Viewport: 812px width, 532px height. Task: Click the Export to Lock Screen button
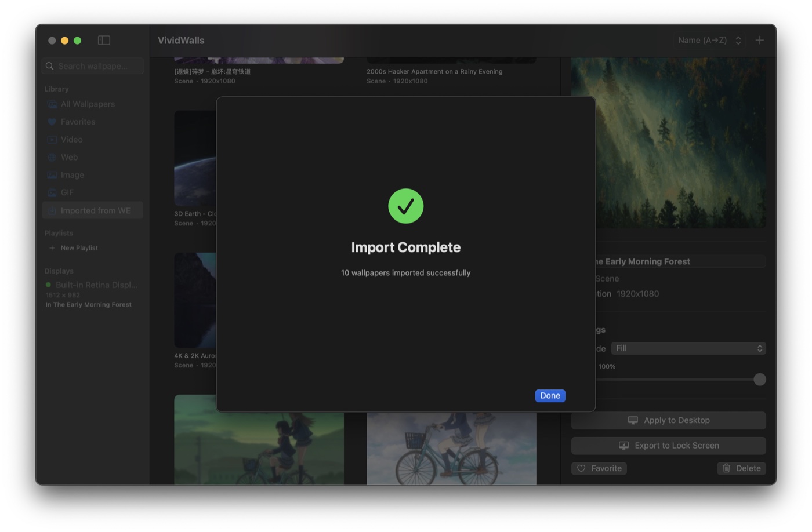668,446
